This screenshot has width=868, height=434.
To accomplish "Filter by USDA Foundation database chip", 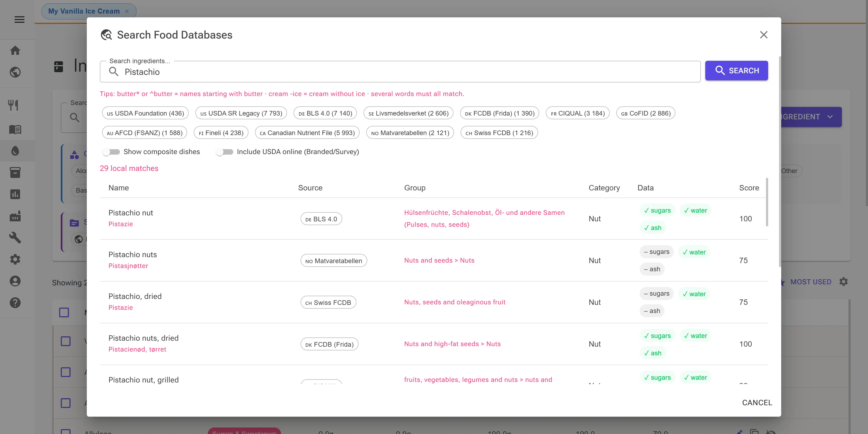I will tap(145, 113).
